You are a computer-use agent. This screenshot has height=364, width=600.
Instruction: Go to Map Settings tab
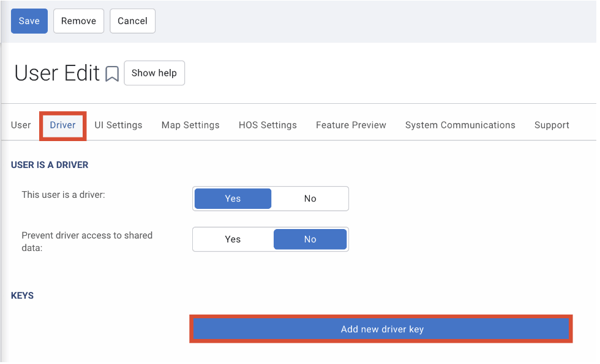pos(190,125)
